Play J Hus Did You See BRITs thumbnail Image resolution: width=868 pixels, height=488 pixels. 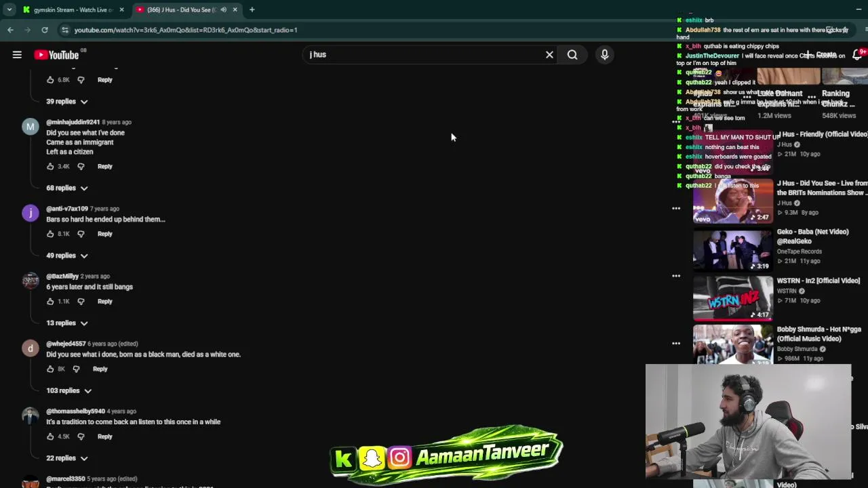[x=732, y=201]
